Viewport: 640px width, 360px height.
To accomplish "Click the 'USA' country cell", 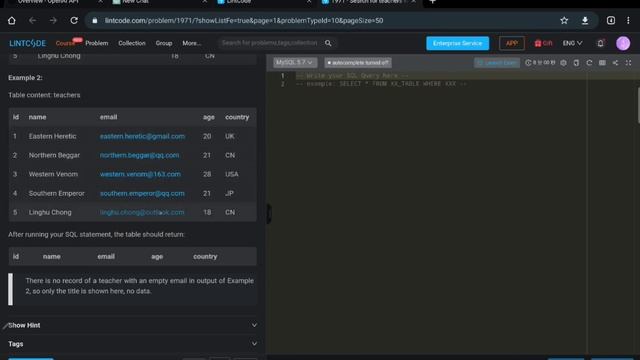I will point(231,174).
